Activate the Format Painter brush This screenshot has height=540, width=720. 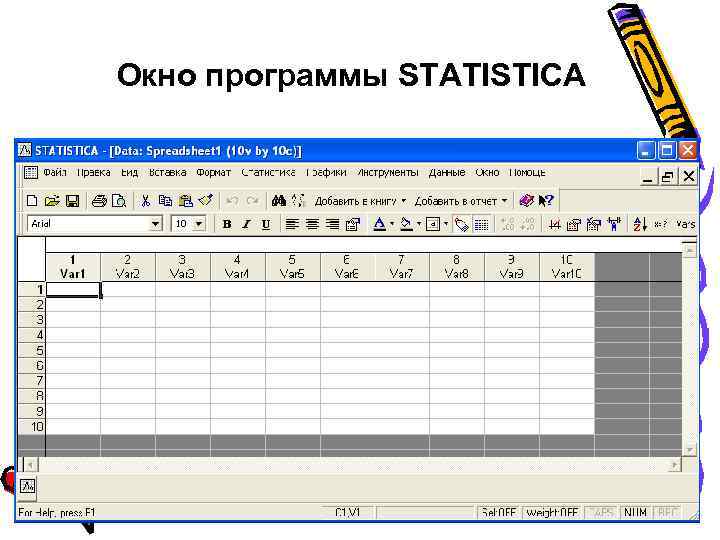point(206,200)
